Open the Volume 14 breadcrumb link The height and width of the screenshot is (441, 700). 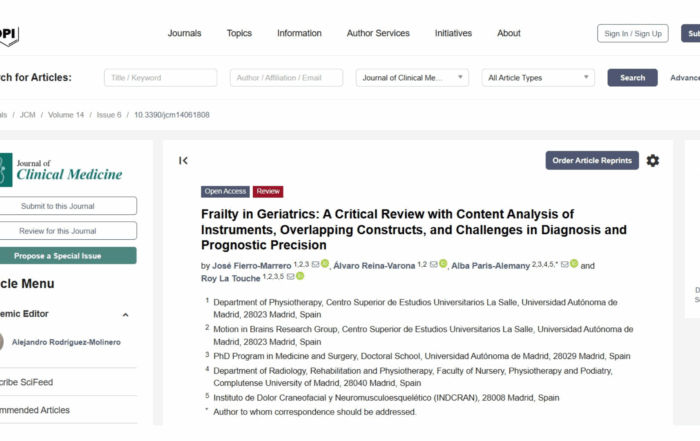tap(66, 115)
